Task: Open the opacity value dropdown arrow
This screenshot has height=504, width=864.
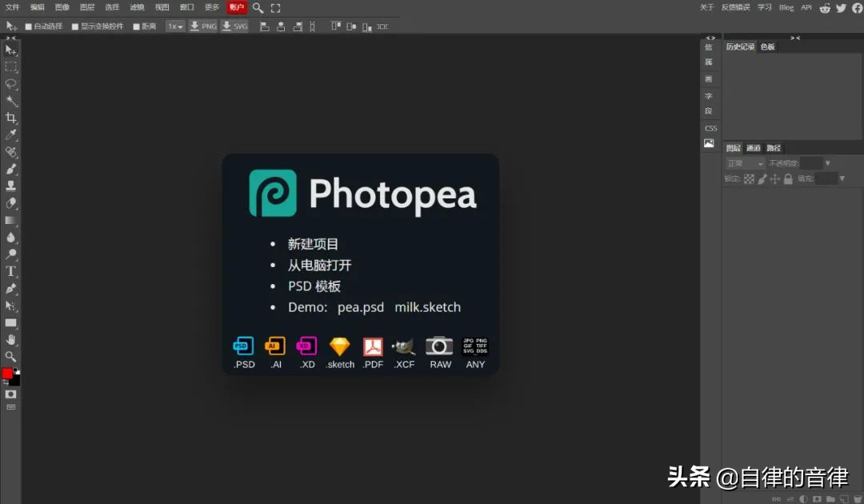Action: (828, 163)
